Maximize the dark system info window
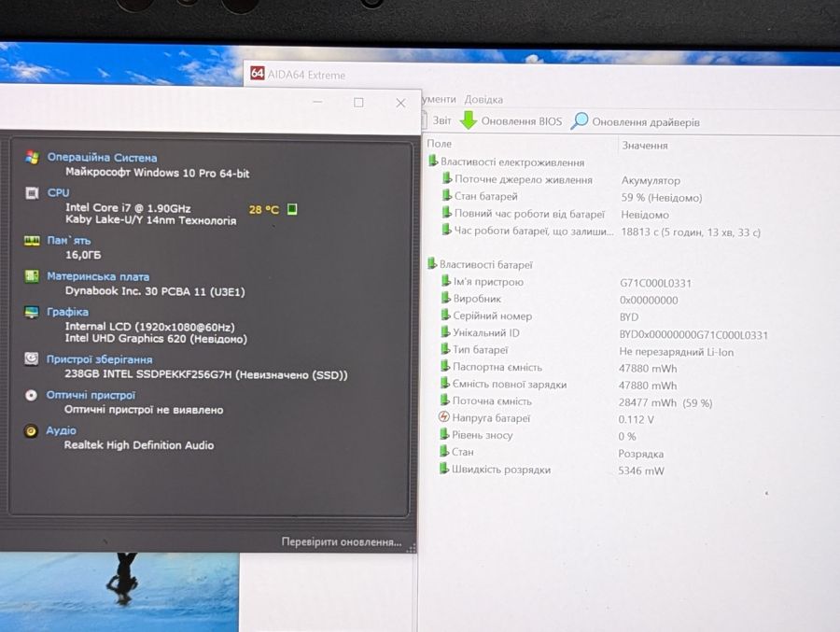This screenshot has width=840, height=632. click(x=358, y=102)
